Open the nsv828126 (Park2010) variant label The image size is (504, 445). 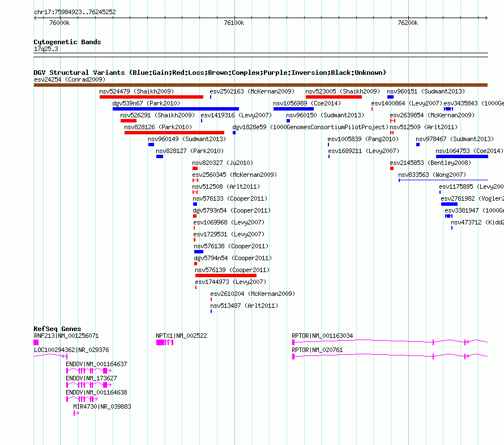pos(158,127)
